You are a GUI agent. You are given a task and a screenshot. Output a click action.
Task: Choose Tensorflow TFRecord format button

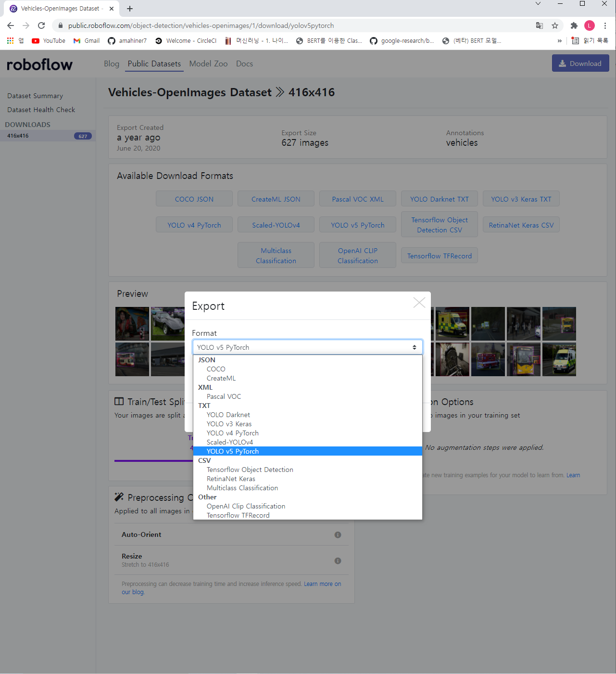tap(440, 256)
